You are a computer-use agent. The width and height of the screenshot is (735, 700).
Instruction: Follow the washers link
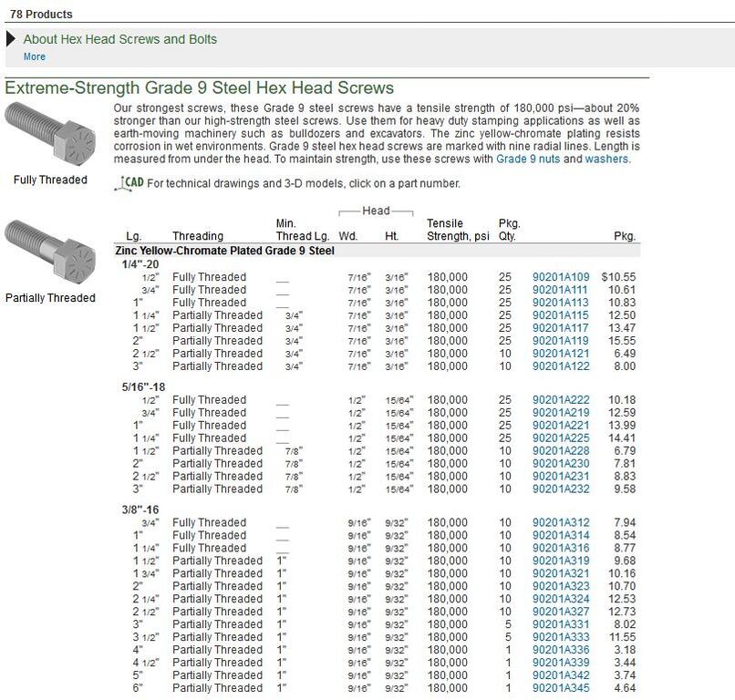(606, 159)
